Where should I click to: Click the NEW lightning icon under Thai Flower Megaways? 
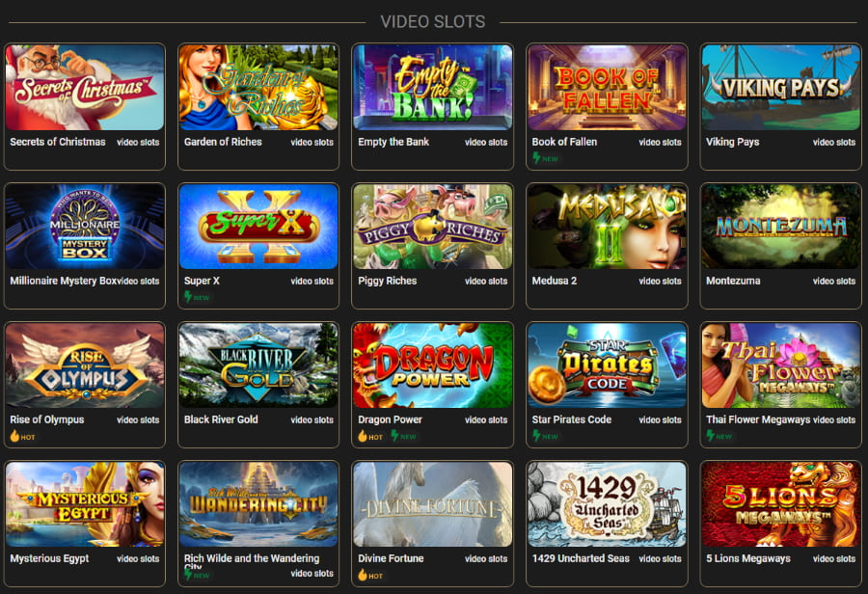[x=710, y=436]
